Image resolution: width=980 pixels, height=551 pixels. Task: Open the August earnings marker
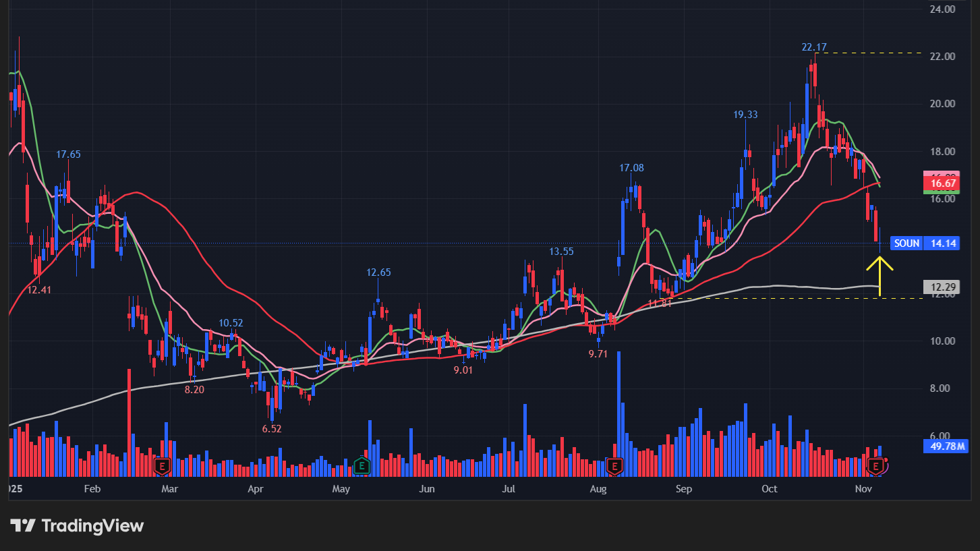[614, 465]
